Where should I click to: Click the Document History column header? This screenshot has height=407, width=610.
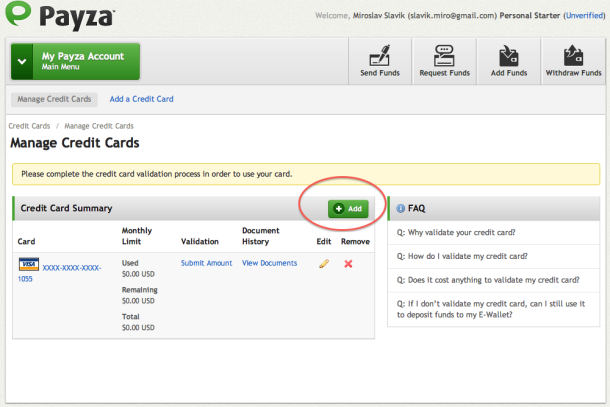(x=261, y=236)
